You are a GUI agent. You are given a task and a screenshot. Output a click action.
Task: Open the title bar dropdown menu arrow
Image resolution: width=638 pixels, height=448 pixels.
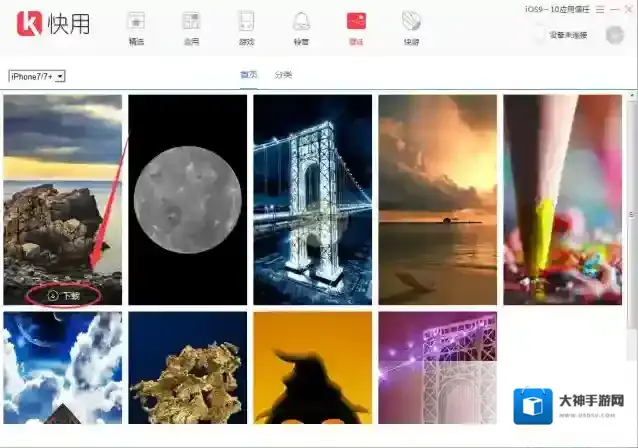coord(599,8)
